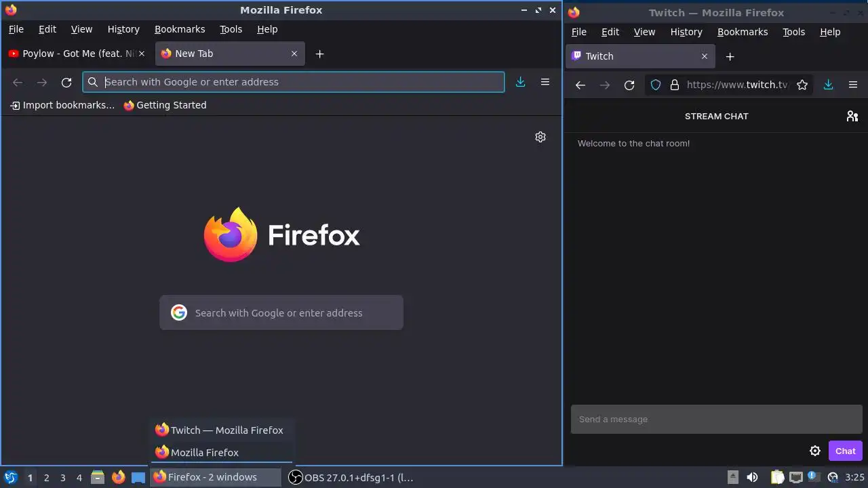Close the Twitch tab
The height and width of the screenshot is (488, 868).
point(705,56)
